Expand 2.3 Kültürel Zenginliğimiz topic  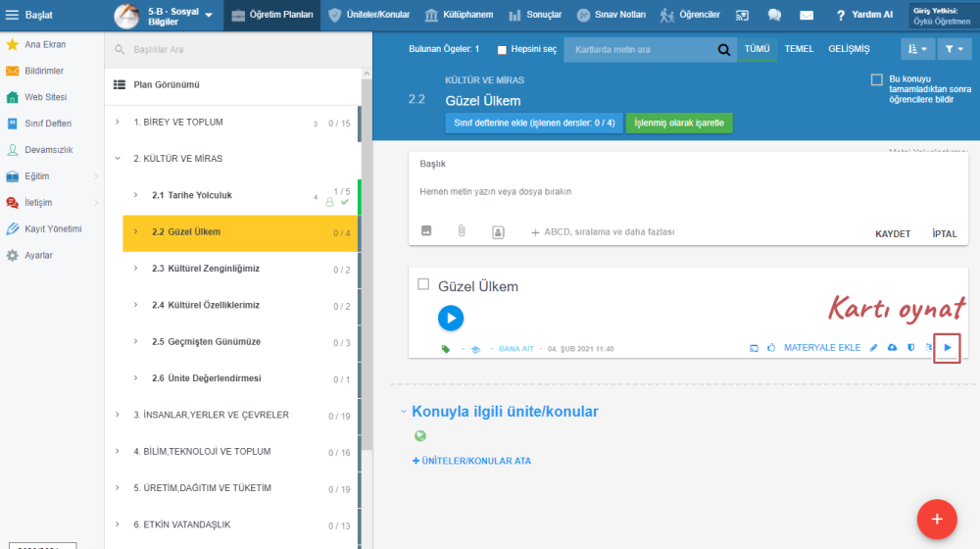135,269
